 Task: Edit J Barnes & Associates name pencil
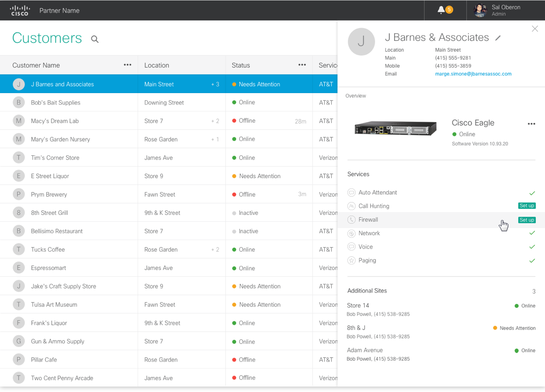click(498, 38)
